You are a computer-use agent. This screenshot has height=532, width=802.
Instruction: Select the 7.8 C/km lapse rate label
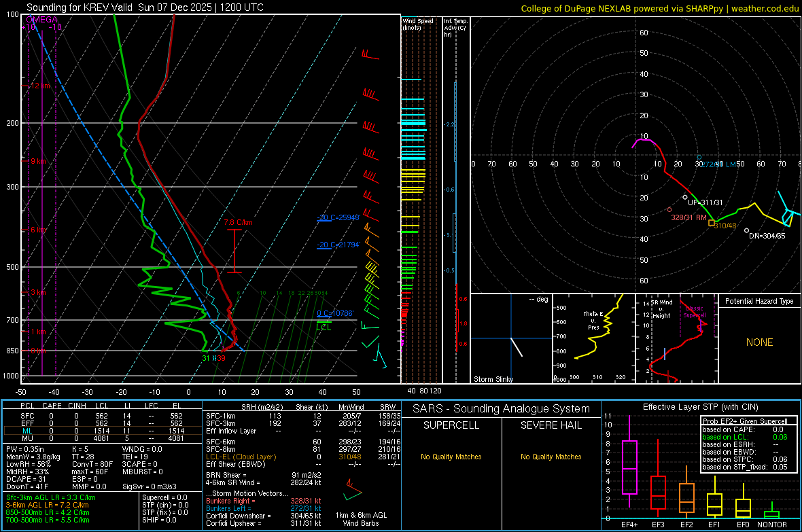pos(238,222)
